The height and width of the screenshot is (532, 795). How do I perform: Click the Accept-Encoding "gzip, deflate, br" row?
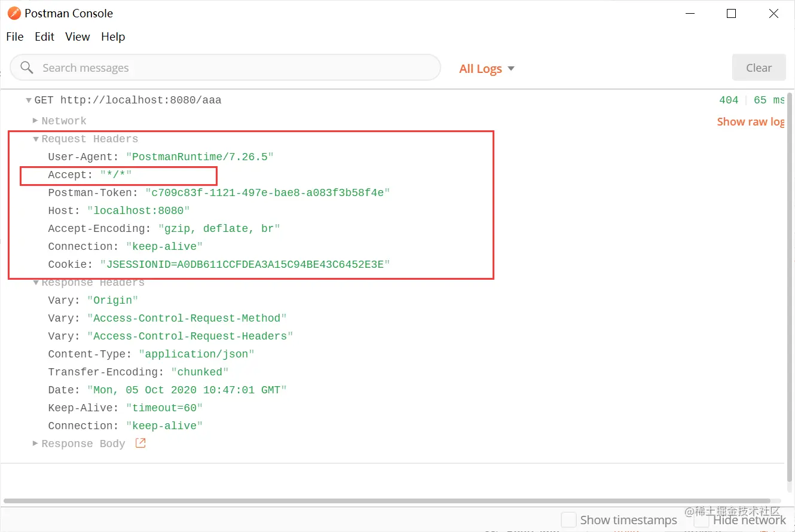(164, 228)
